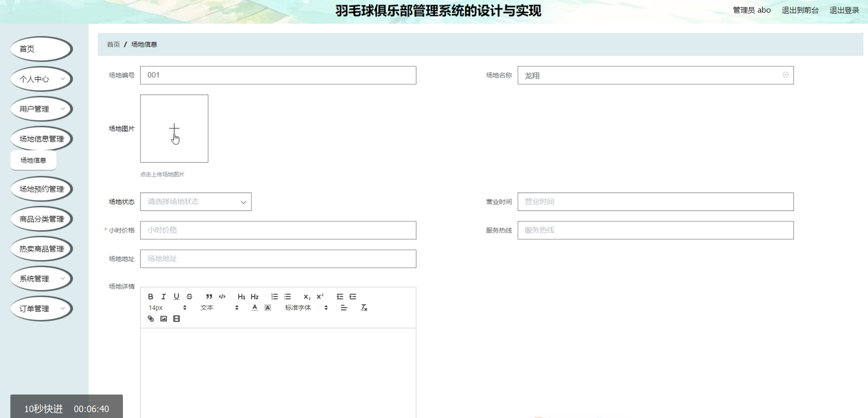868x418 pixels.
Task: Apply italic formatting in editor
Action: pyautogui.click(x=163, y=297)
